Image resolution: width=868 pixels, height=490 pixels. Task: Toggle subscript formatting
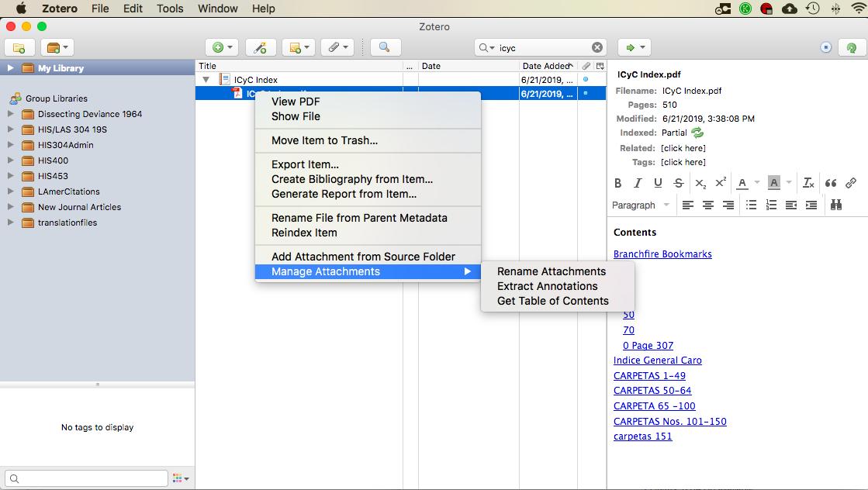point(700,183)
